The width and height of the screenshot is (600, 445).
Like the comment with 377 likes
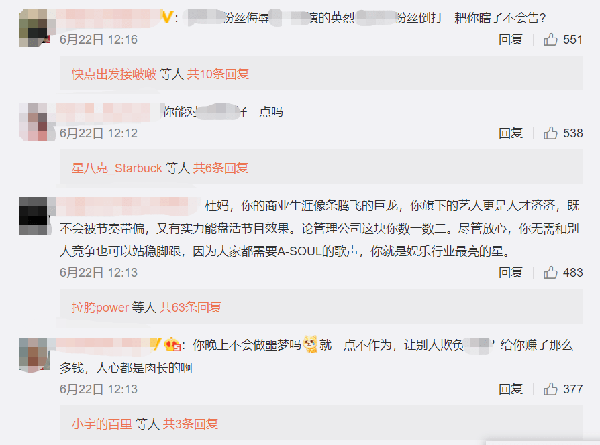pos(550,389)
